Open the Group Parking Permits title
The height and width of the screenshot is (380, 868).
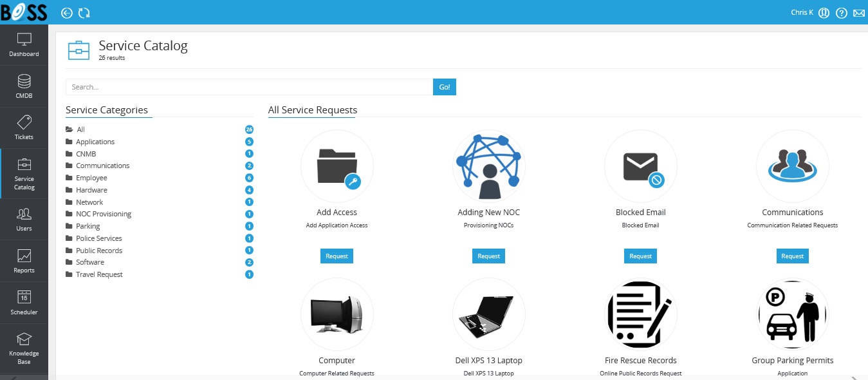coord(793,361)
